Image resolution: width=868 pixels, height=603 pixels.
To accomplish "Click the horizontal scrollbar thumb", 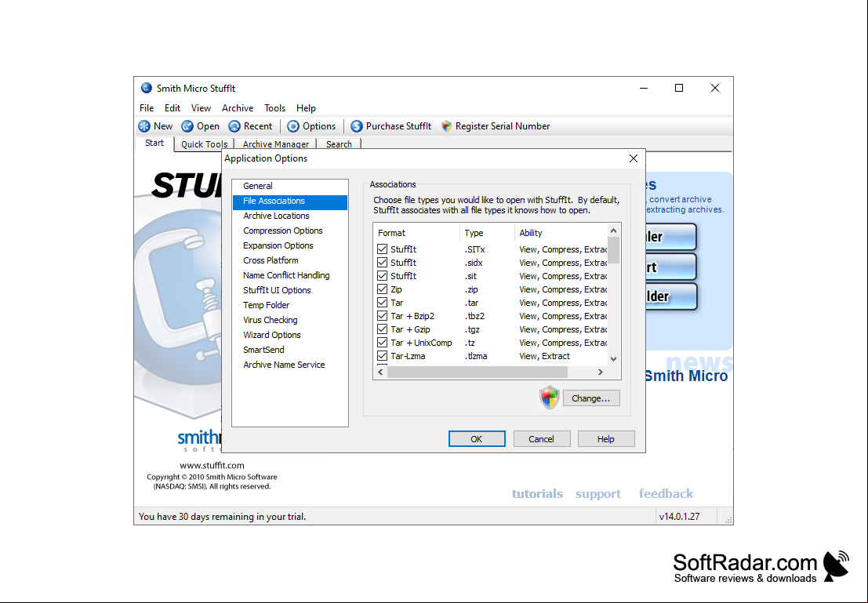I will (x=478, y=372).
